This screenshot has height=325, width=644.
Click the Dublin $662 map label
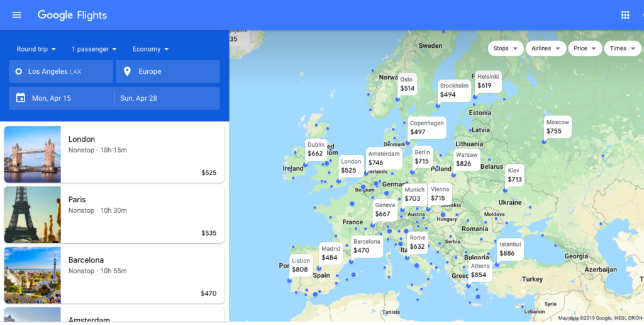click(316, 149)
